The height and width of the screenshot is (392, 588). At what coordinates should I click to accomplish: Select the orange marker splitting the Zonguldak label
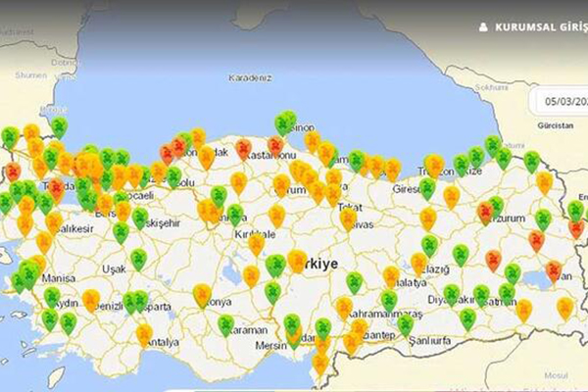206,157
